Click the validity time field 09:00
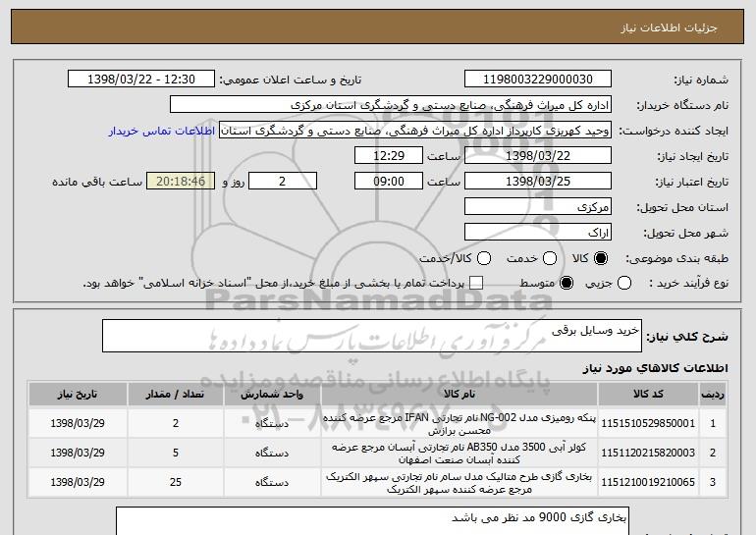This screenshot has height=535, width=756. click(x=389, y=182)
